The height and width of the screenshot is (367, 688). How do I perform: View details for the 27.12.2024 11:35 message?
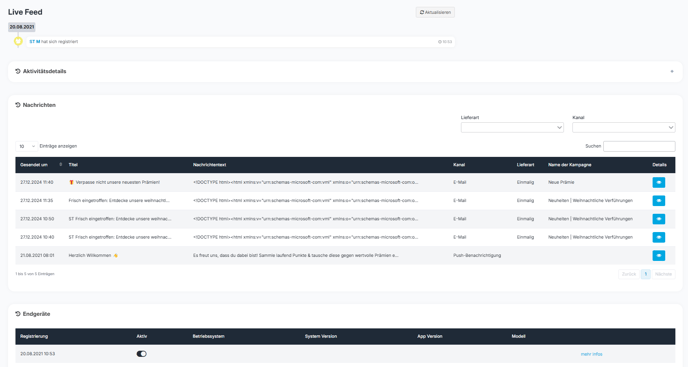pyautogui.click(x=658, y=201)
